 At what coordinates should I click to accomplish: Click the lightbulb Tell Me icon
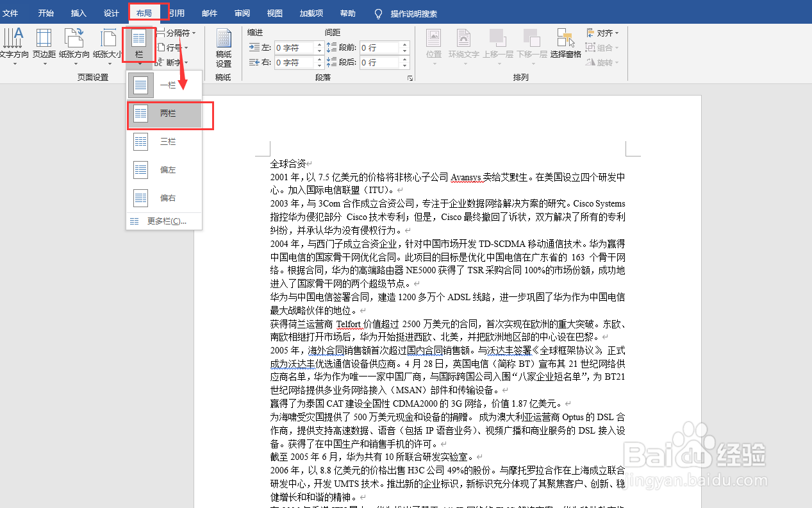378,13
